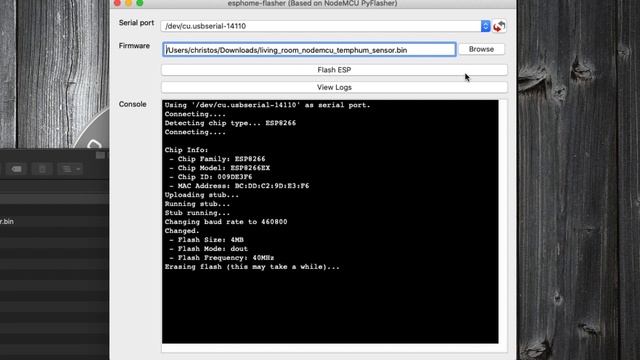This screenshot has width=640, height=360.
Task: Click the Firmware label
Action: 134,46
